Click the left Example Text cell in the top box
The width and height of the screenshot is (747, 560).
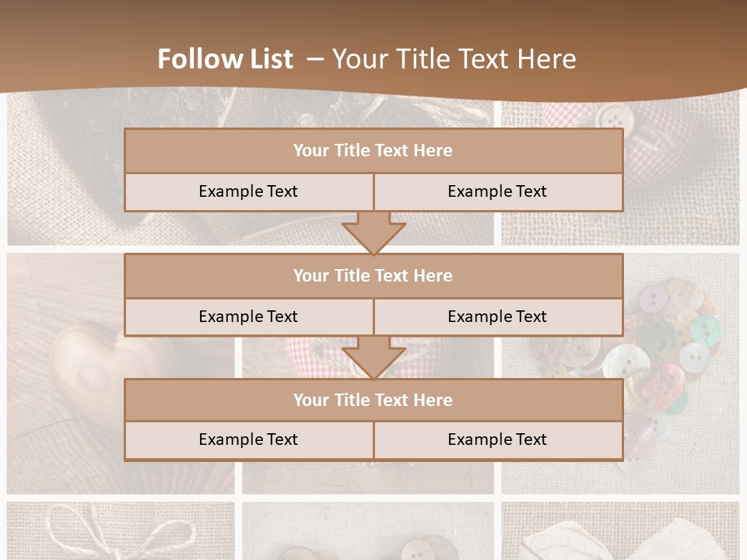[x=248, y=192]
